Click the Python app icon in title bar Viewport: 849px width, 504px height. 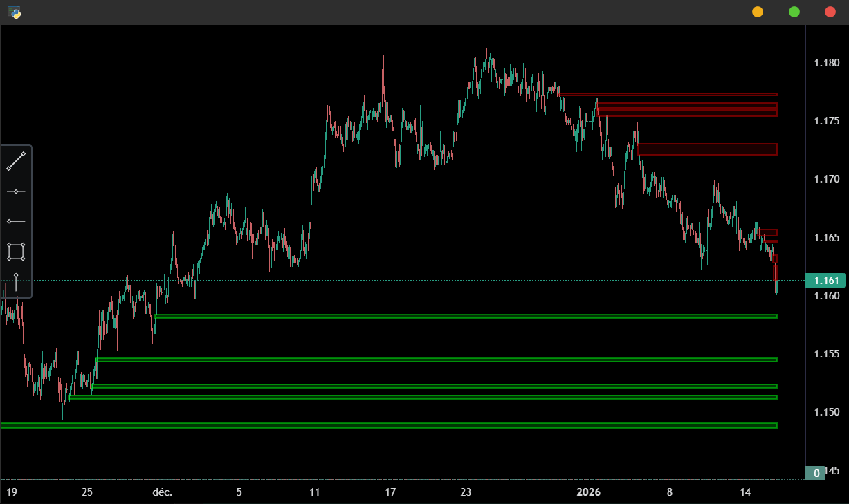[x=14, y=12]
